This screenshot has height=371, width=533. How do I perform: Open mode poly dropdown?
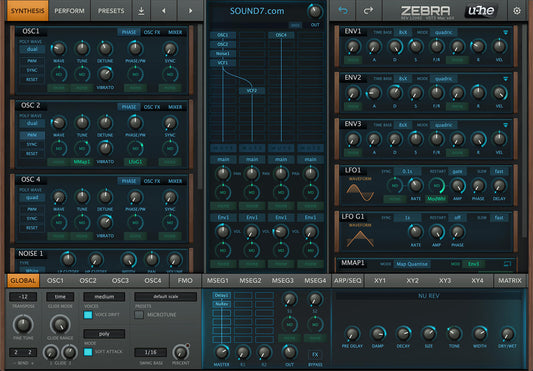click(104, 334)
